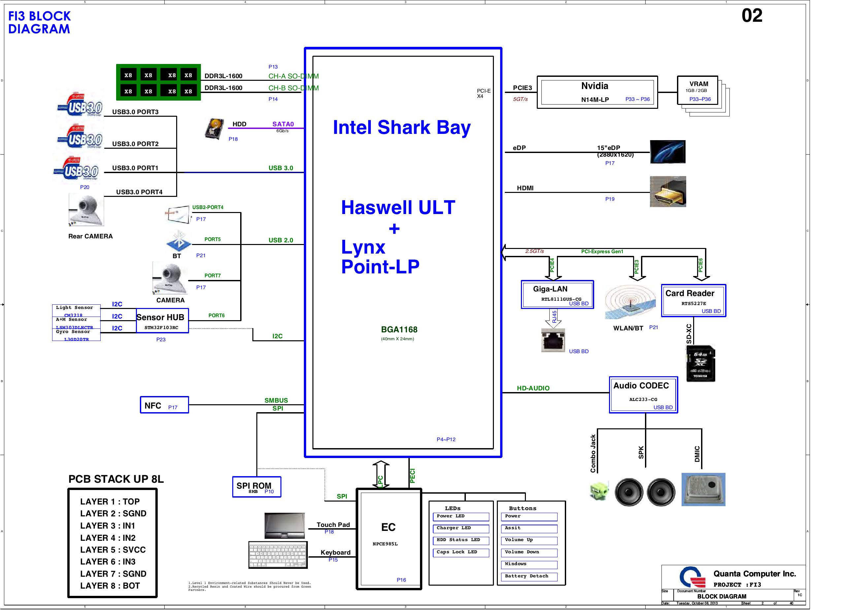
Task: Select the webcam icon above the CAMERA label
Action: coord(170,278)
